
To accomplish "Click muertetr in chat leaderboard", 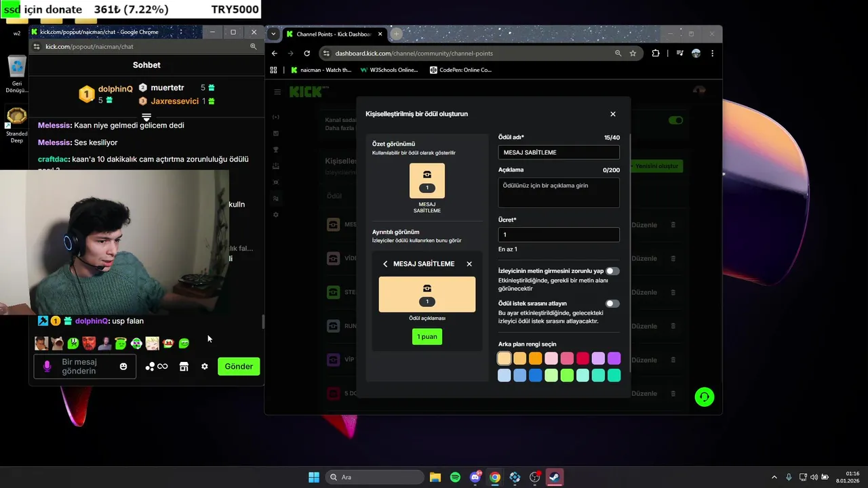I will (167, 87).
